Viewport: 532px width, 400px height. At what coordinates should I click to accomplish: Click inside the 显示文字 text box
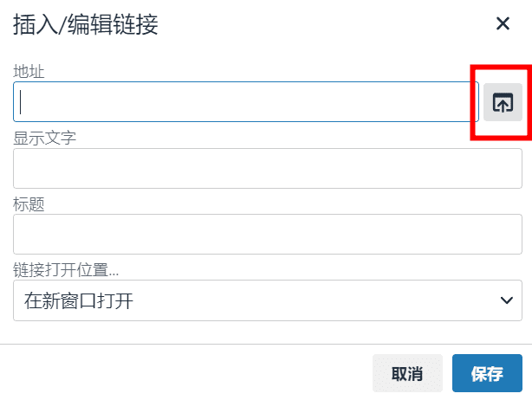[x=268, y=168]
